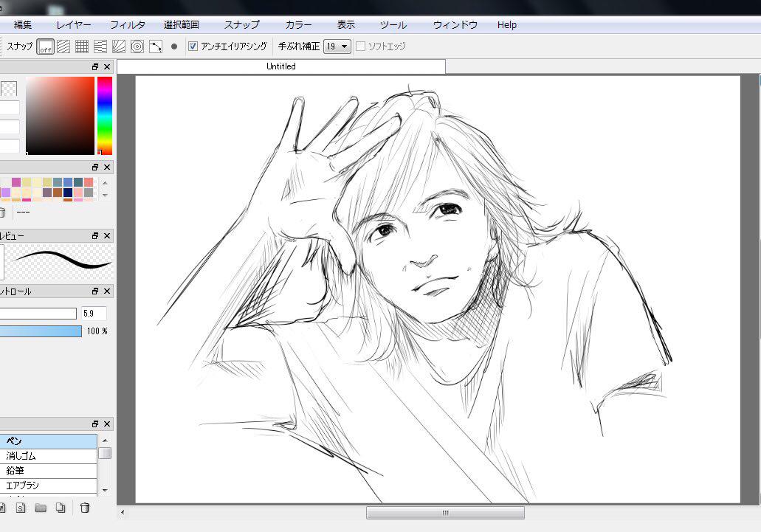Delete brush using the trash icon
This screenshot has height=532, width=761.
click(x=85, y=508)
